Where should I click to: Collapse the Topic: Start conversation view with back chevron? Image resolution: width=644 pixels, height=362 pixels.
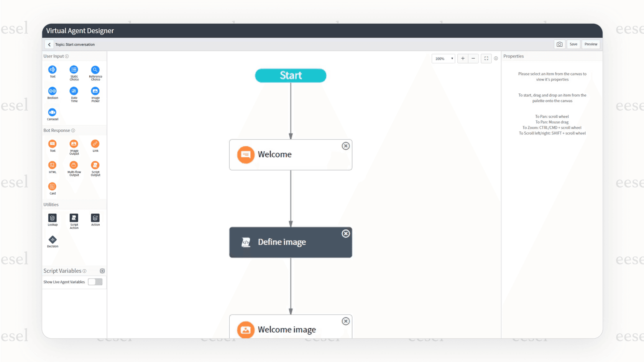(x=49, y=44)
